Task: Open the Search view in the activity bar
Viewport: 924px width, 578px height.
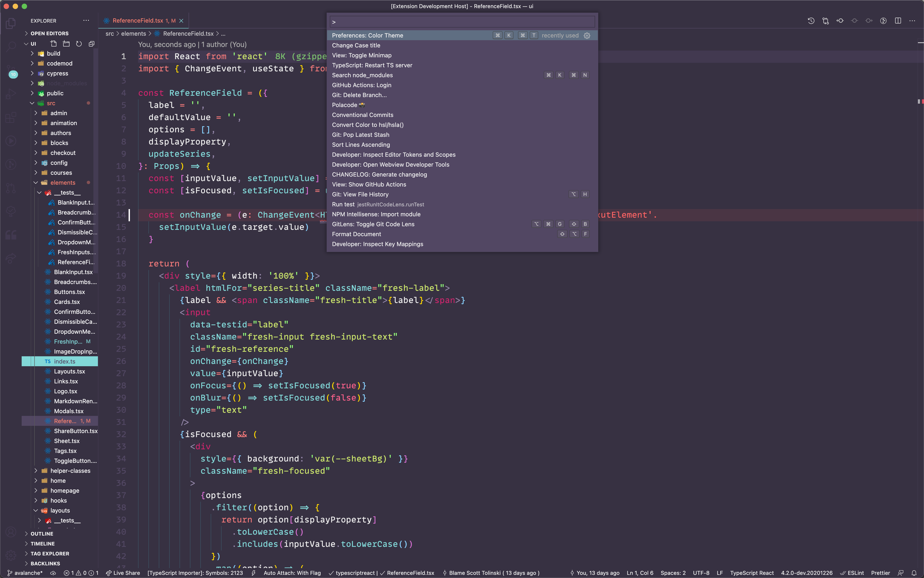Action: pyautogui.click(x=11, y=47)
